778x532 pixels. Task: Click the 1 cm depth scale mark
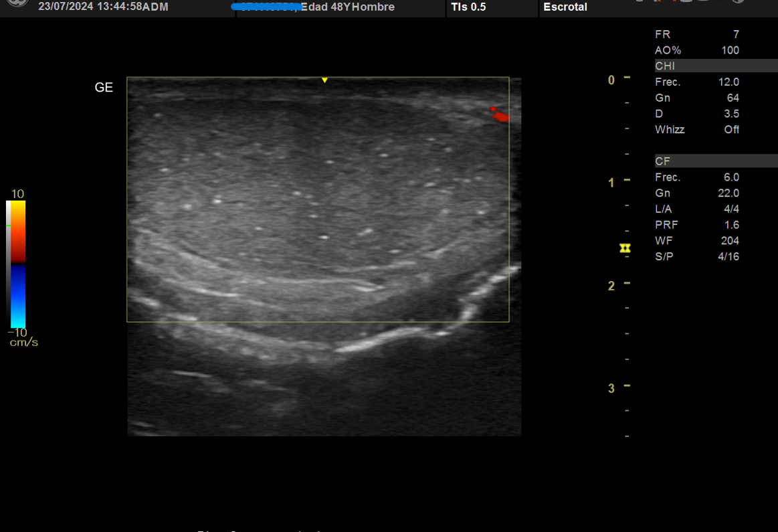(627, 181)
